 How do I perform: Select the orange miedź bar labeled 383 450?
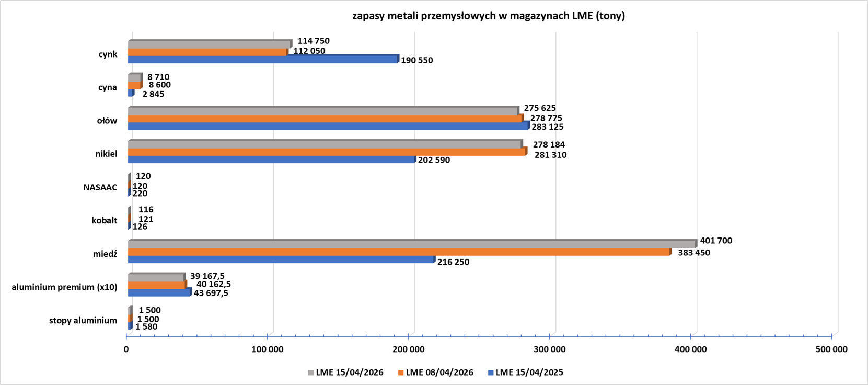pos(399,252)
